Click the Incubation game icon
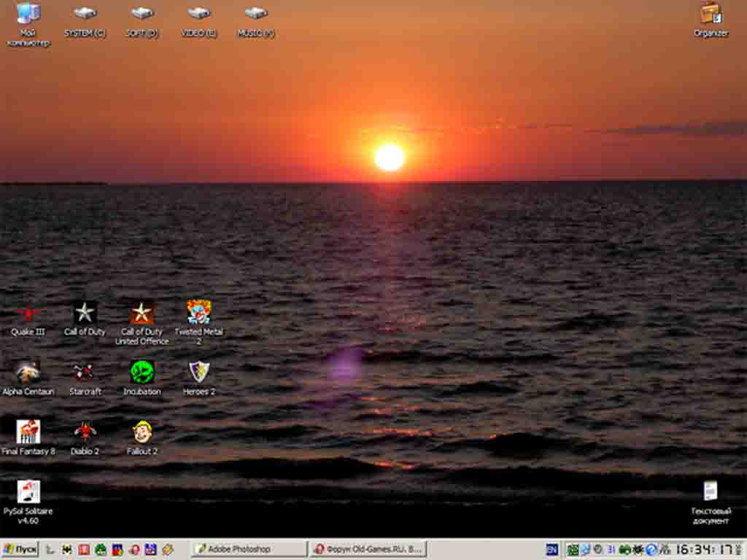Image resolution: width=747 pixels, height=560 pixels. coord(142,373)
